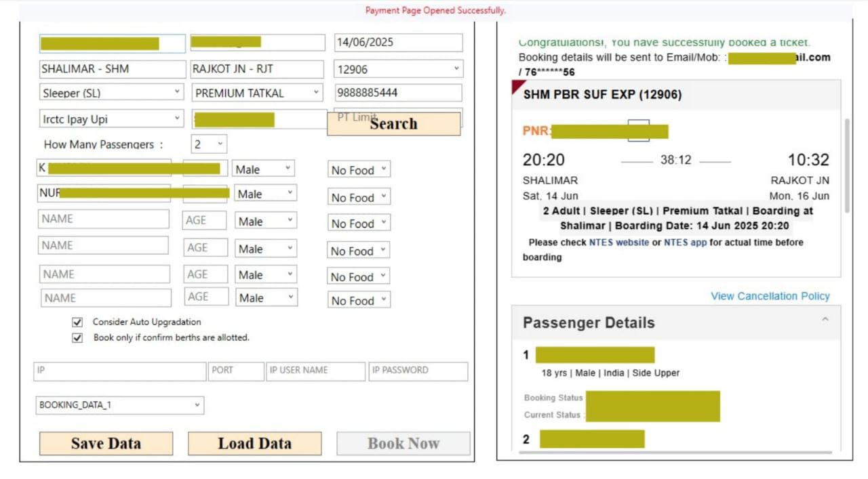Open the View Cancellation Policy link
The image size is (868, 479).
click(x=770, y=296)
